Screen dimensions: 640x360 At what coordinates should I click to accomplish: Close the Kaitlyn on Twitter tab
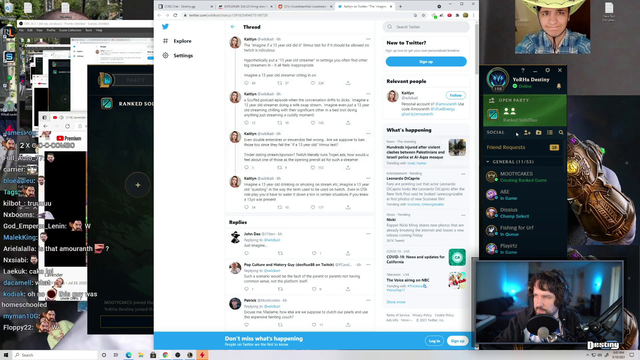391,7
